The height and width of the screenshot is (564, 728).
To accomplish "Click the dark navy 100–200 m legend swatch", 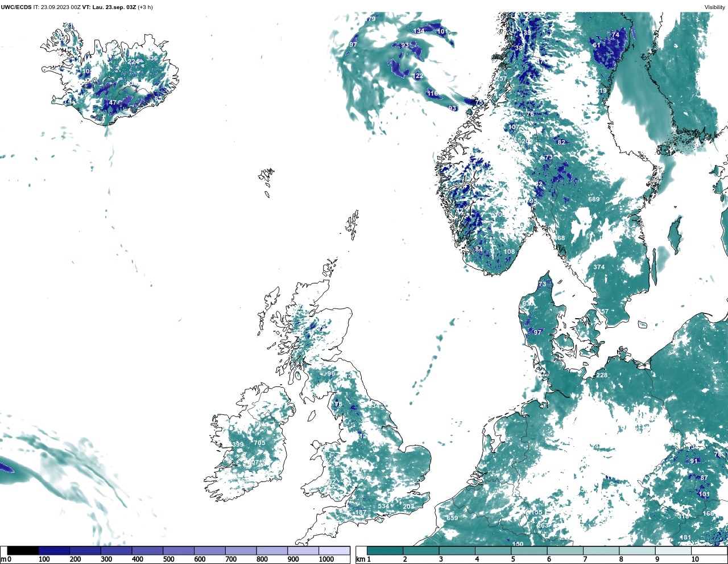I will [54, 551].
